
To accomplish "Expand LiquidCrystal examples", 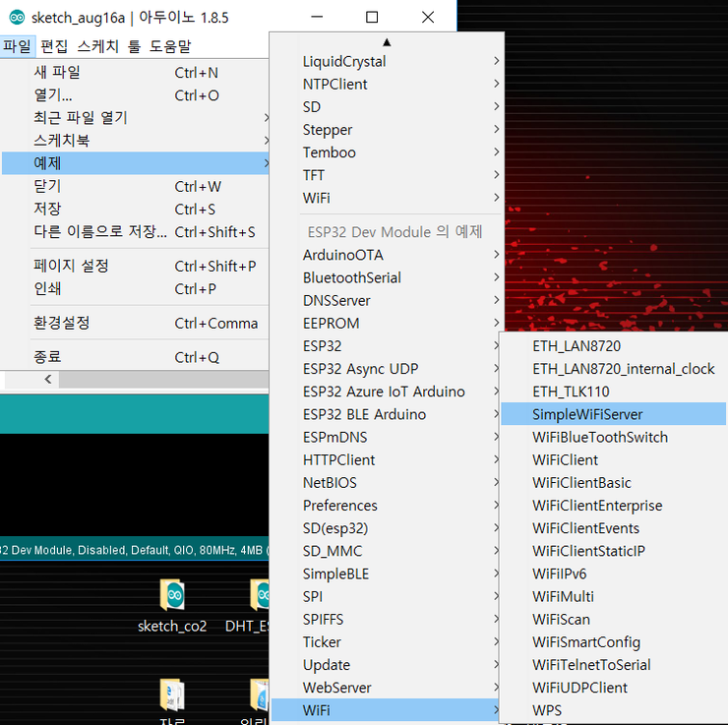I will point(388,61).
